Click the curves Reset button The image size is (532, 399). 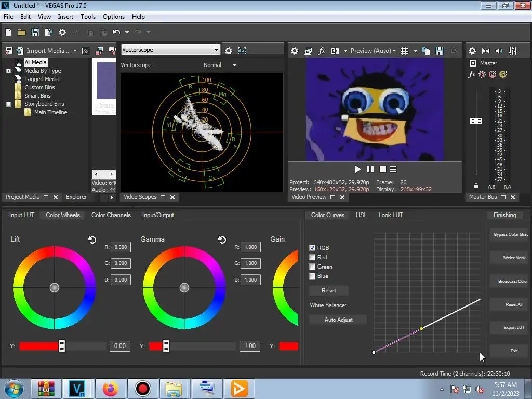(329, 291)
